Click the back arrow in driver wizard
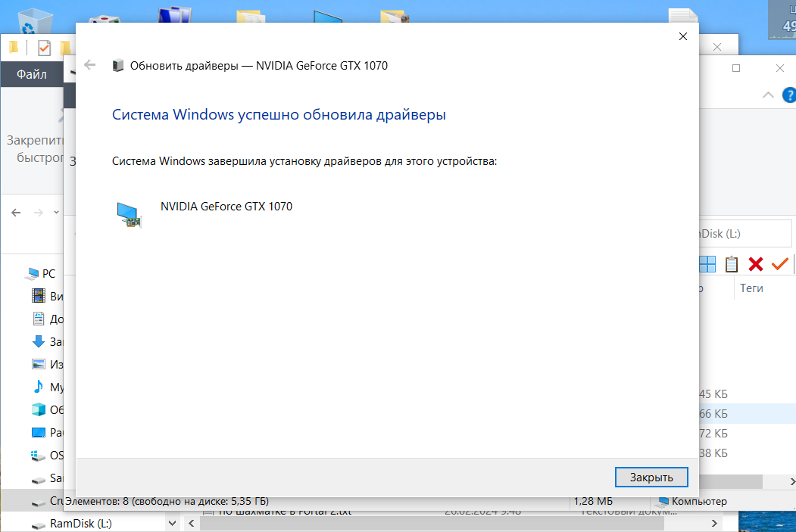This screenshot has width=796, height=532. point(90,65)
